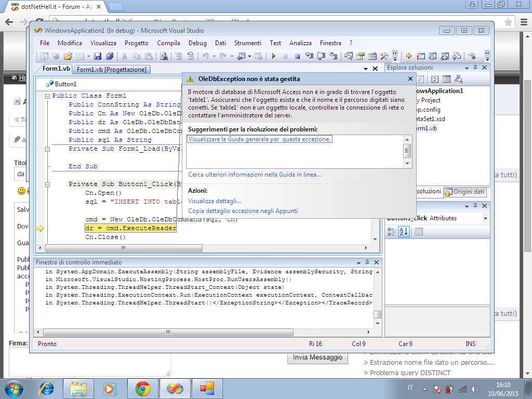Click the Step Into debug icon
532x399 pixels.
coord(309,56)
